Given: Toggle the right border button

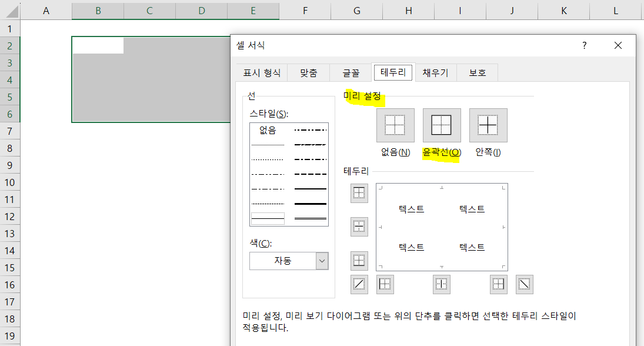Looking at the screenshot, I should (498, 284).
